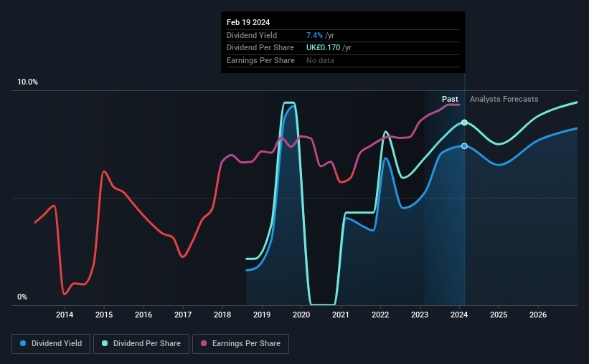Click the UK£0.170 dividend per share value
The height and width of the screenshot is (364, 589).
[323, 48]
